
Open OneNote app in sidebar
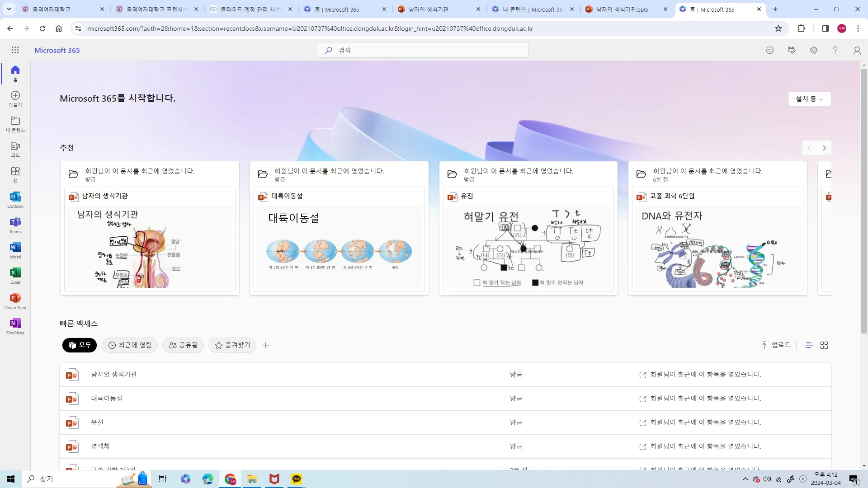15,326
